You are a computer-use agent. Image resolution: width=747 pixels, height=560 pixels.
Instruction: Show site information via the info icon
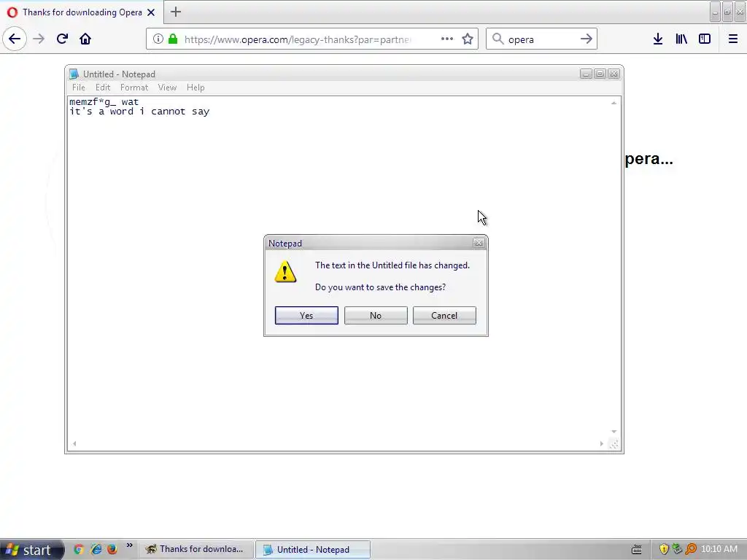click(158, 39)
